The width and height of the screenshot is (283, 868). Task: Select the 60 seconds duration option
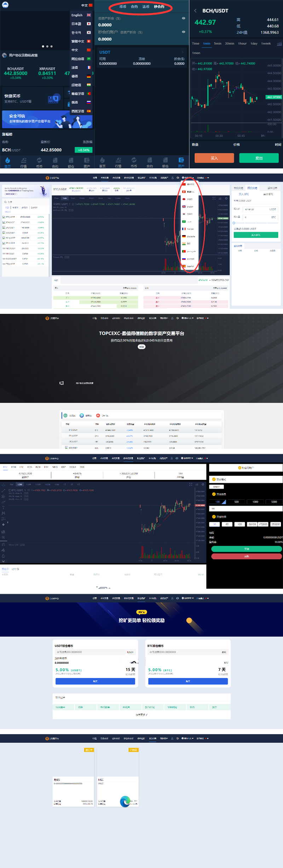pyautogui.click(x=227, y=524)
